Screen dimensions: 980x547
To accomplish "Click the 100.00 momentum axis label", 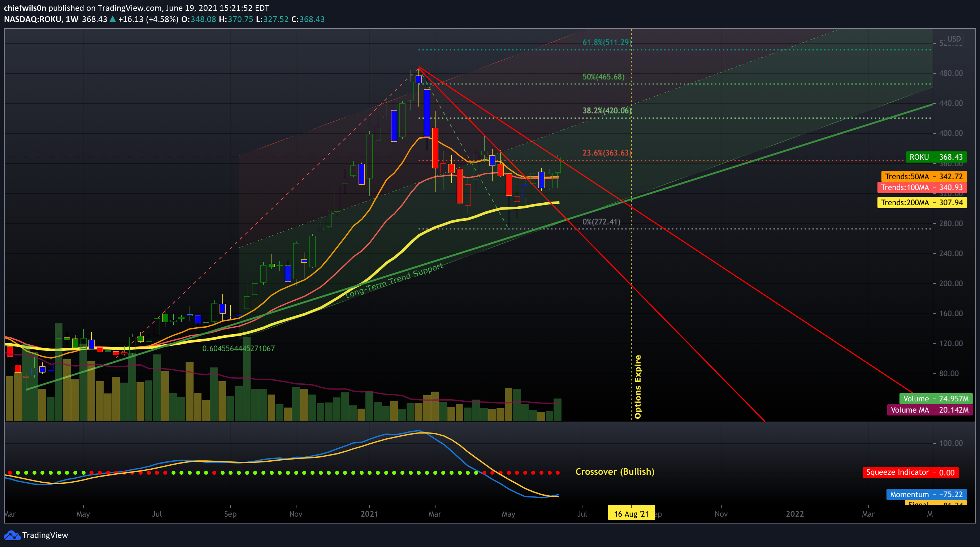I will (951, 443).
